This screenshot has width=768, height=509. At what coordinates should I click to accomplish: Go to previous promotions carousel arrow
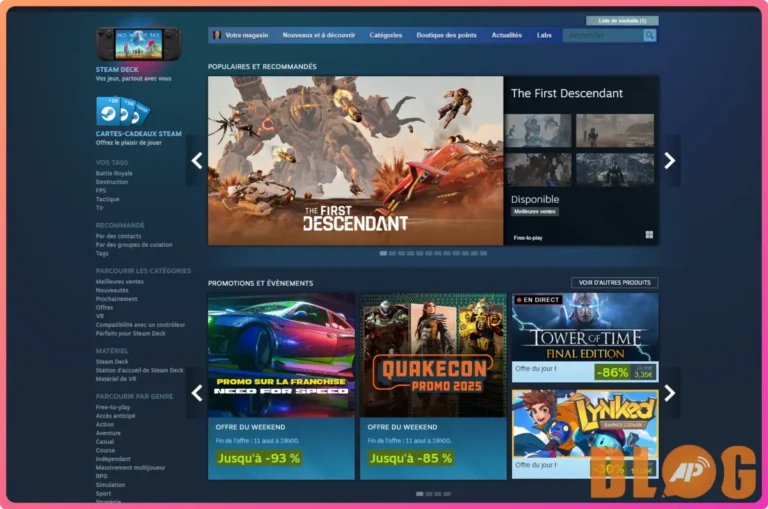coord(197,393)
